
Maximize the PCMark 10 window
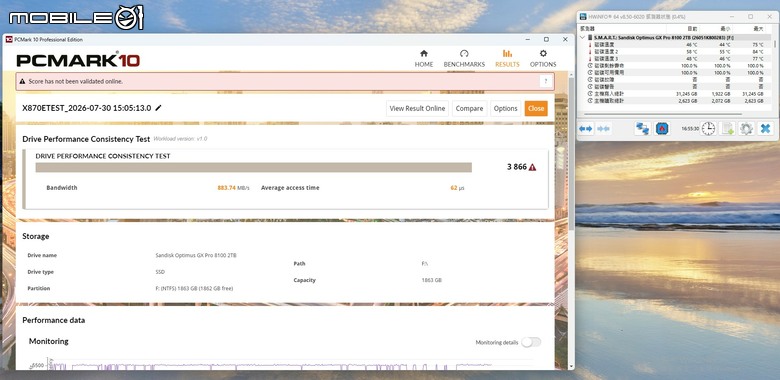(546, 39)
